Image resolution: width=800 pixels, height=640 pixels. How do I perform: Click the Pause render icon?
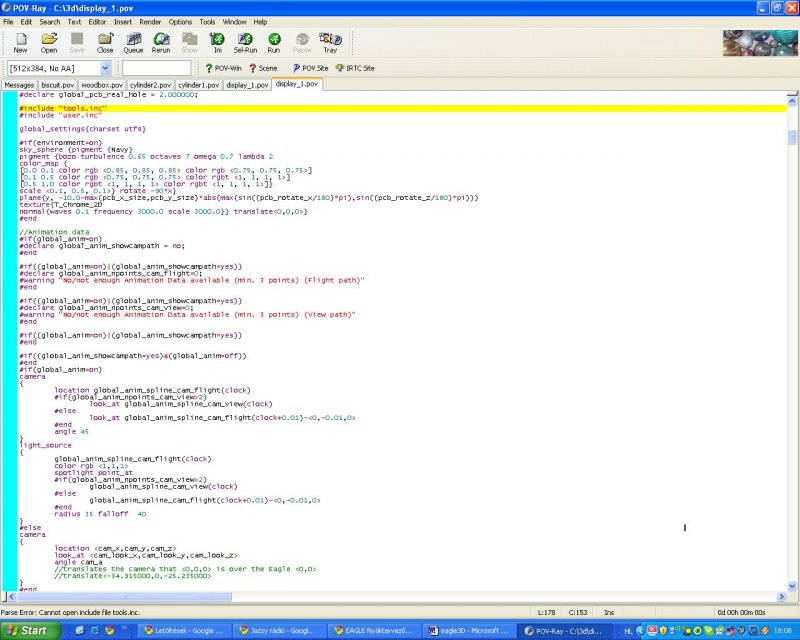point(302,43)
